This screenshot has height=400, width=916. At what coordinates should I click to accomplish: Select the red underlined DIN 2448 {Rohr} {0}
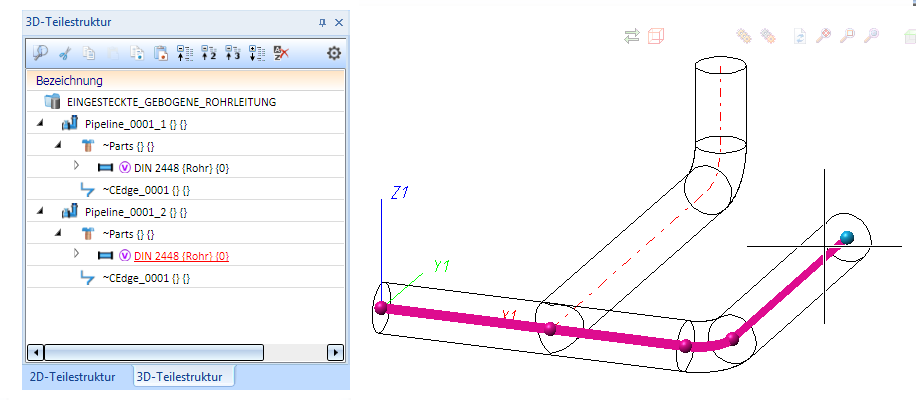[x=182, y=256]
